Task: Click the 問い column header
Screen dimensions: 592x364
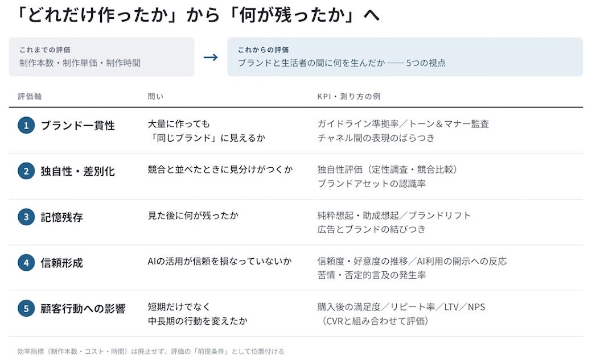Action: coord(155,97)
